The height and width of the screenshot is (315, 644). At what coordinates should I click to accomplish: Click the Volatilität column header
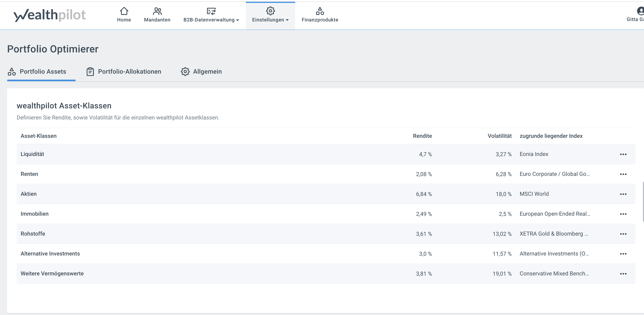pyautogui.click(x=500, y=136)
